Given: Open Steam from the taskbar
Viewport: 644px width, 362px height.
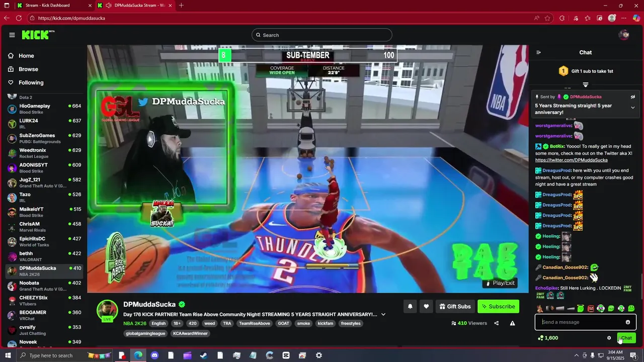Looking at the screenshot, I should coord(204,355).
